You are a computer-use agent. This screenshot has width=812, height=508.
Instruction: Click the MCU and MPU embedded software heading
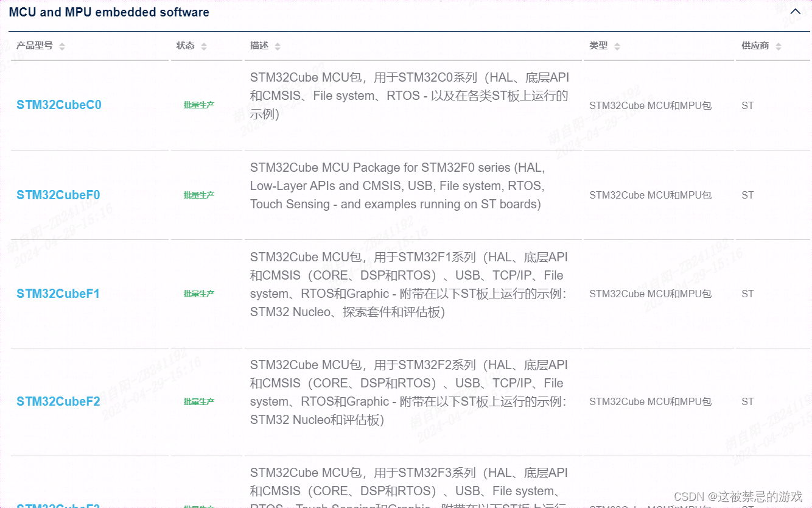click(109, 12)
